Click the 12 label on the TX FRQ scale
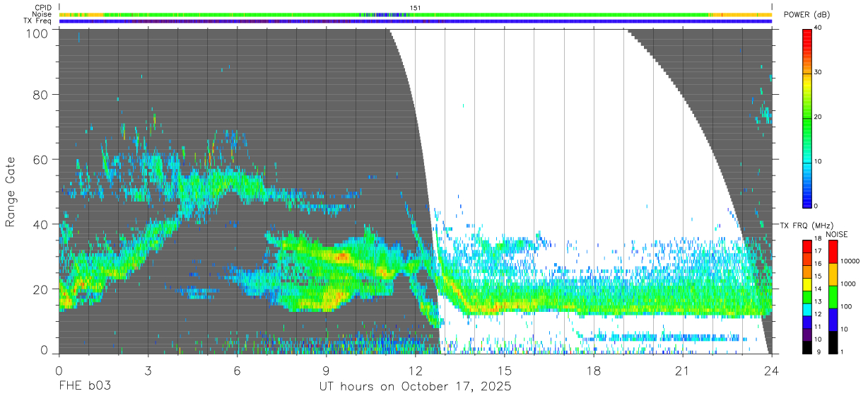This screenshot has width=868, height=401. (x=818, y=314)
